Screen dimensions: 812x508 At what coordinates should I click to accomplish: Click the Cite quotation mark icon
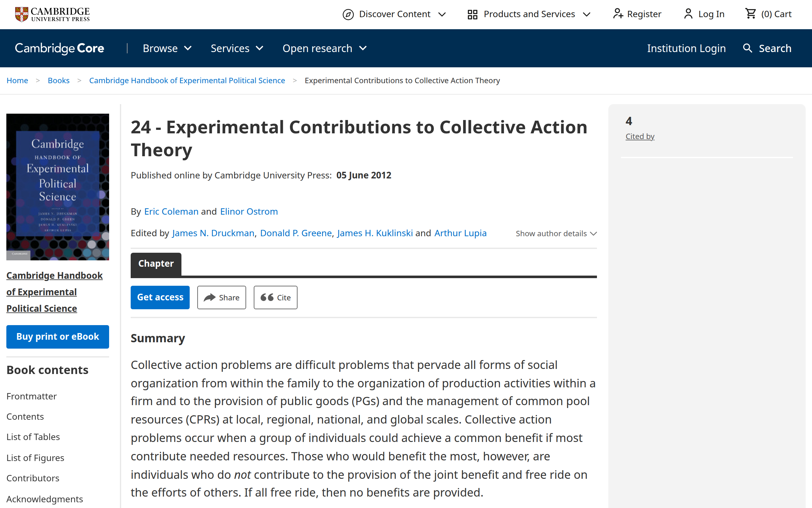click(267, 297)
